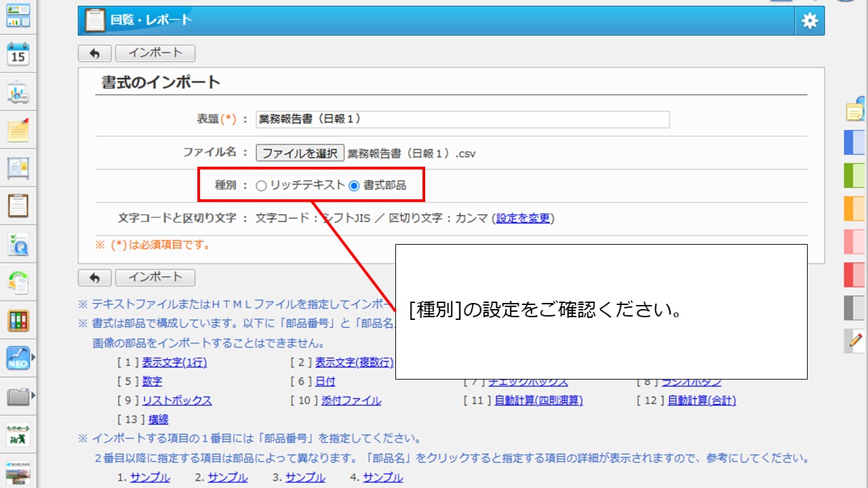The height and width of the screenshot is (488, 868).
Task: Open the 表示文字(1行) part link
Action: [174, 363]
